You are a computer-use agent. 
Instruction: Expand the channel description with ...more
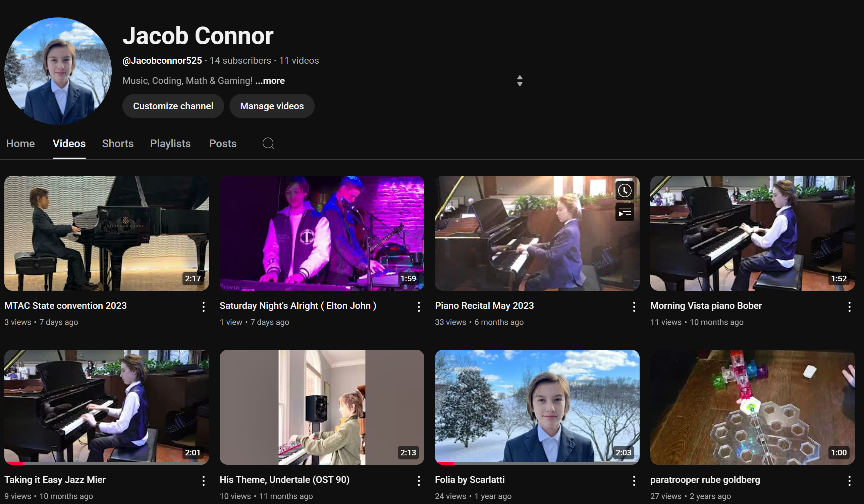coord(269,81)
